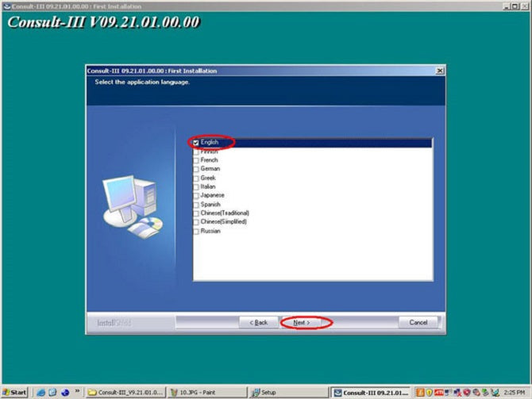Select the Greek label in language list
The height and width of the screenshot is (399, 532).
208,178
